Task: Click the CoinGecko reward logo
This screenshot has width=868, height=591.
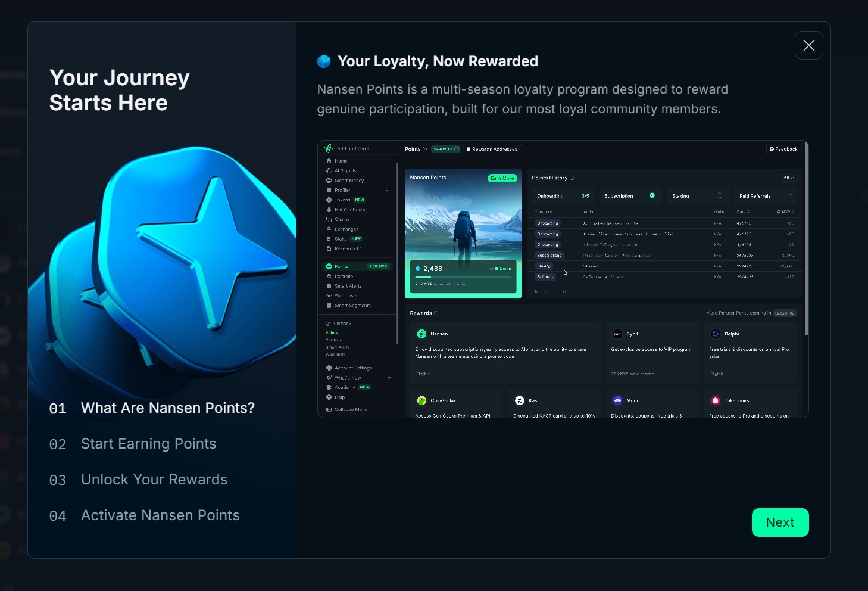Action: pyautogui.click(x=421, y=400)
